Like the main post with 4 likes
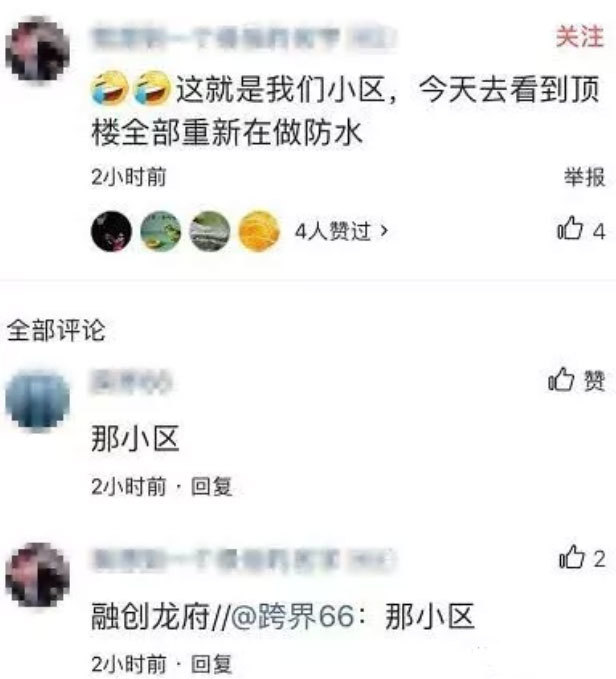The width and height of the screenshot is (616, 679). point(581,229)
